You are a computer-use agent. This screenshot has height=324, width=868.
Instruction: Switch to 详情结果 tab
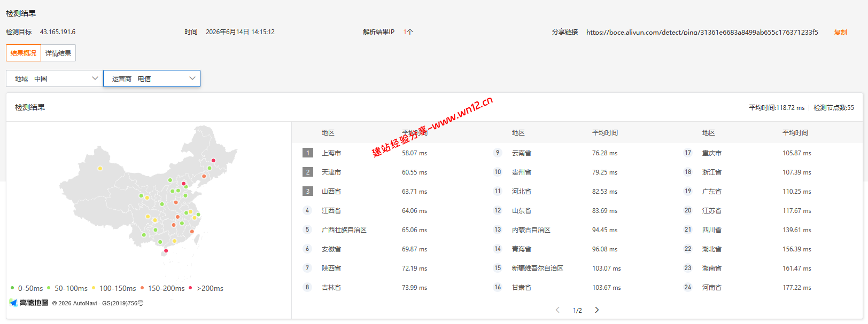click(58, 53)
